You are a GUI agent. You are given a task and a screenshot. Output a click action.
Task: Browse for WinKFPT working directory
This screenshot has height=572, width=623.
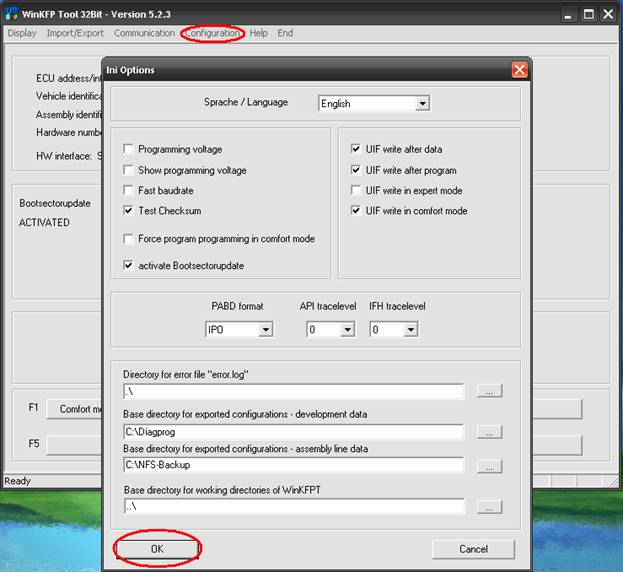coord(490,507)
